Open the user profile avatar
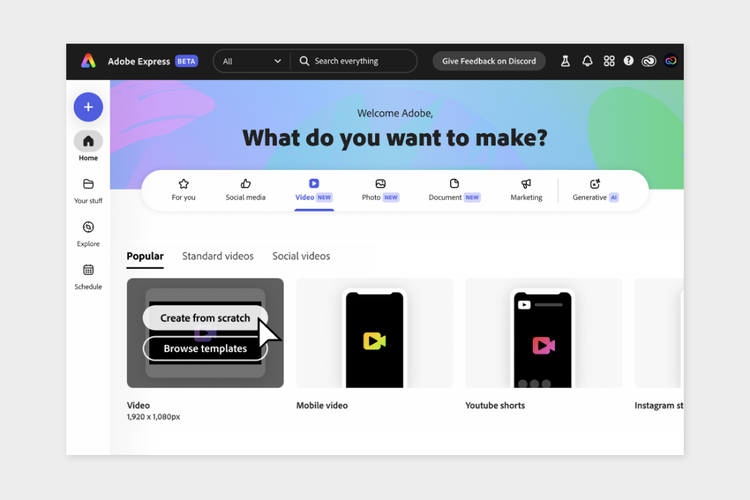Viewport: 750px width, 500px height. tap(671, 61)
